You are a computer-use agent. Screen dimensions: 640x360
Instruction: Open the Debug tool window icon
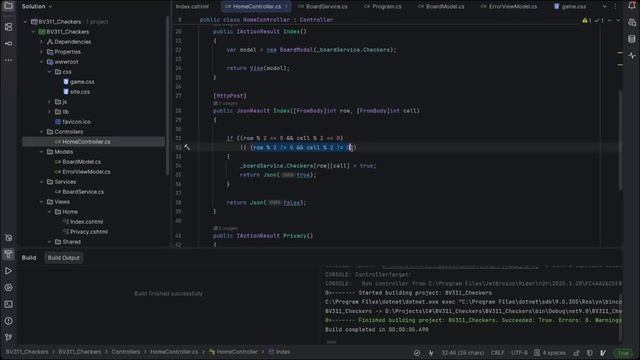[x=8, y=287]
